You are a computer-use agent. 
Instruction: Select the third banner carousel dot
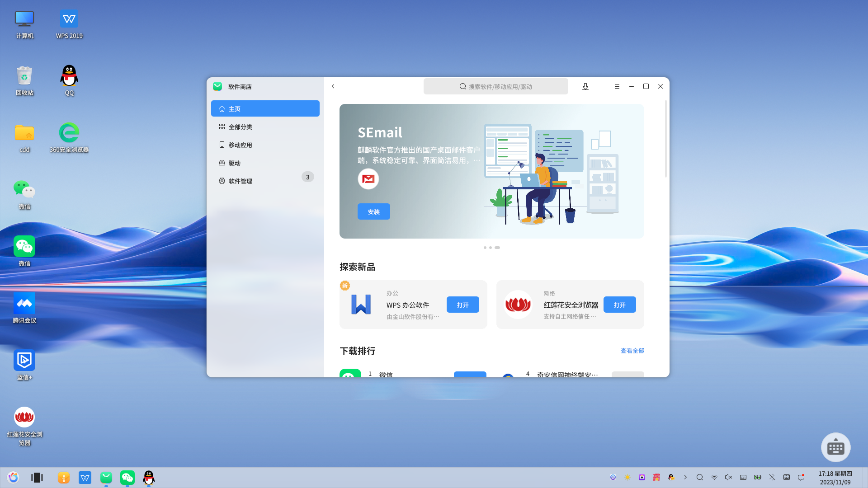(497, 247)
